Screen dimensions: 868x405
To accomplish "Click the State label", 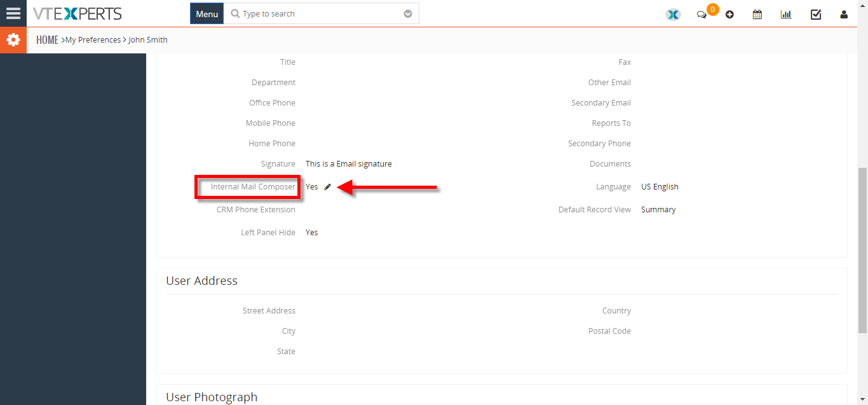I will 286,352.
